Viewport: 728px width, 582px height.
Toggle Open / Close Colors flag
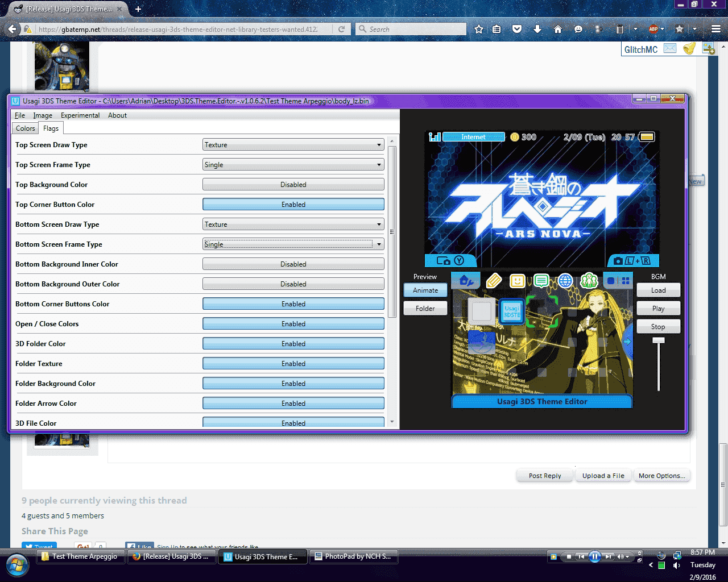(293, 324)
